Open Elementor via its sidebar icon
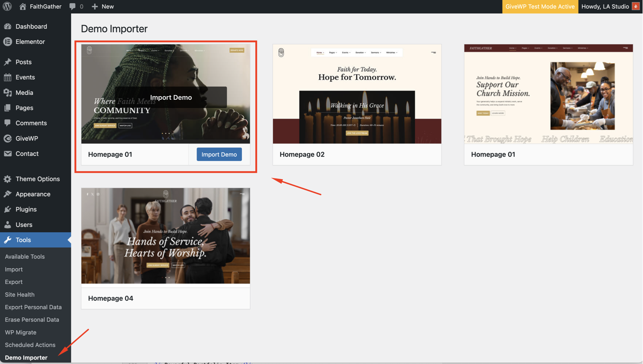 point(8,42)
